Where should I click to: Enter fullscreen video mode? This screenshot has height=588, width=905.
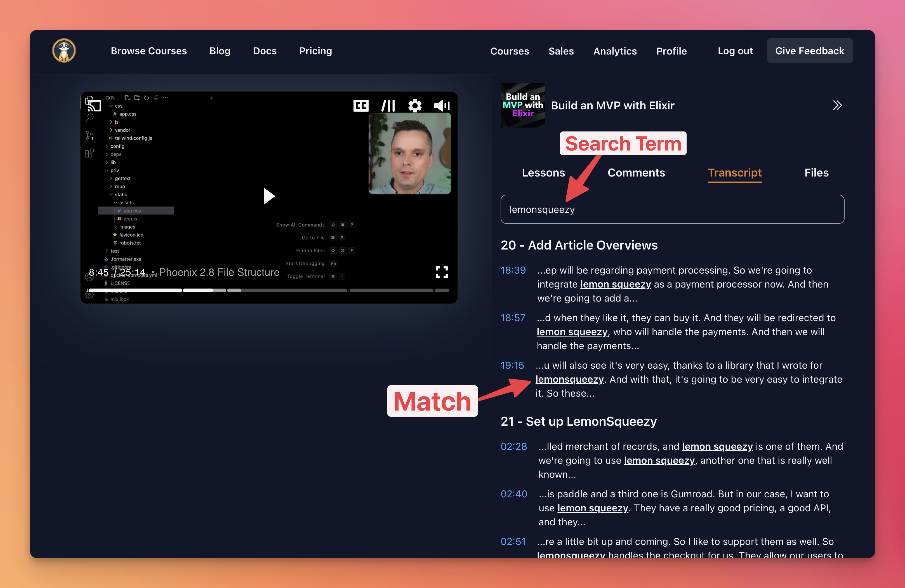(442, 272)
